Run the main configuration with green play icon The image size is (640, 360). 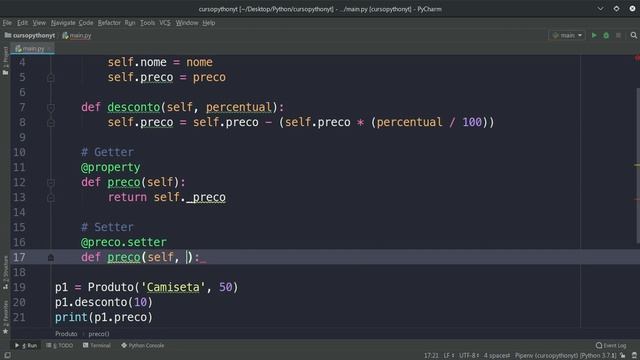(x=594, y=36)
